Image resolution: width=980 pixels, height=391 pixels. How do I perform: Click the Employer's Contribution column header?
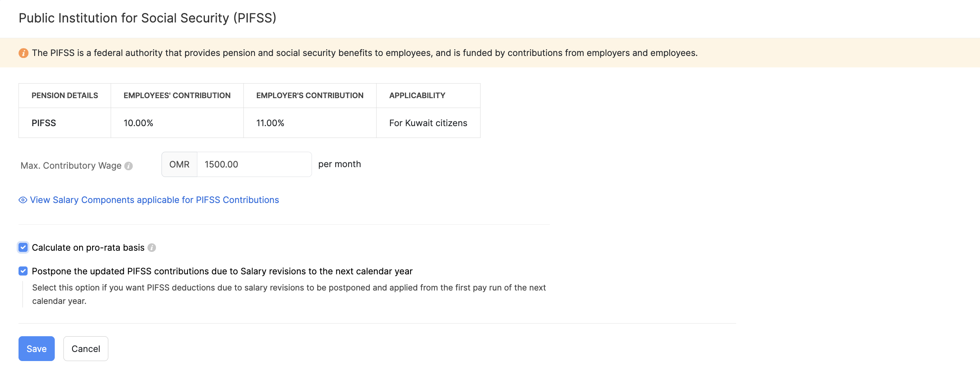tap(310, 95)
